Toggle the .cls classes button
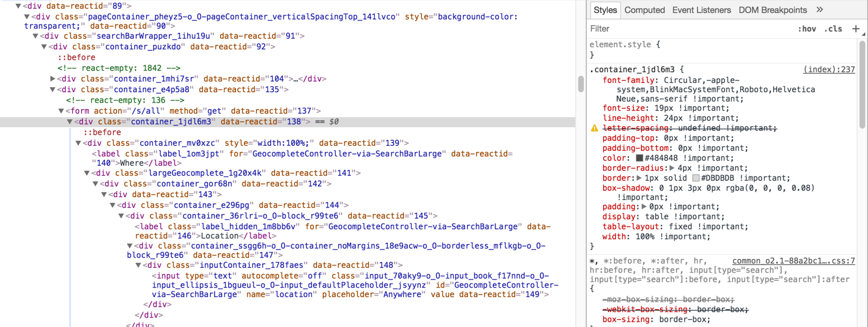Image resolution: width=868 pixels, height=327 pixels. click(x=833, y=29)
